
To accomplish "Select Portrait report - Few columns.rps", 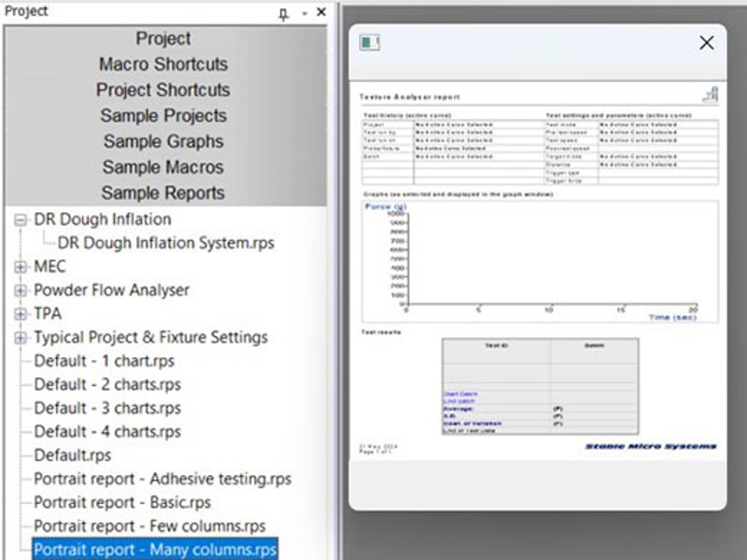I will click(x=149, y=526).
